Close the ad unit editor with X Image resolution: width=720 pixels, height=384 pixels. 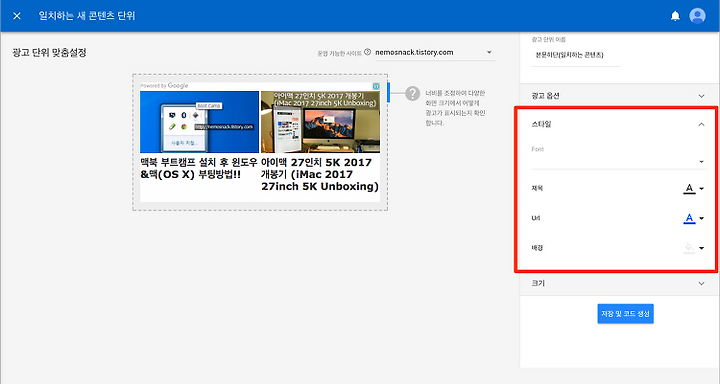point(17,16)
